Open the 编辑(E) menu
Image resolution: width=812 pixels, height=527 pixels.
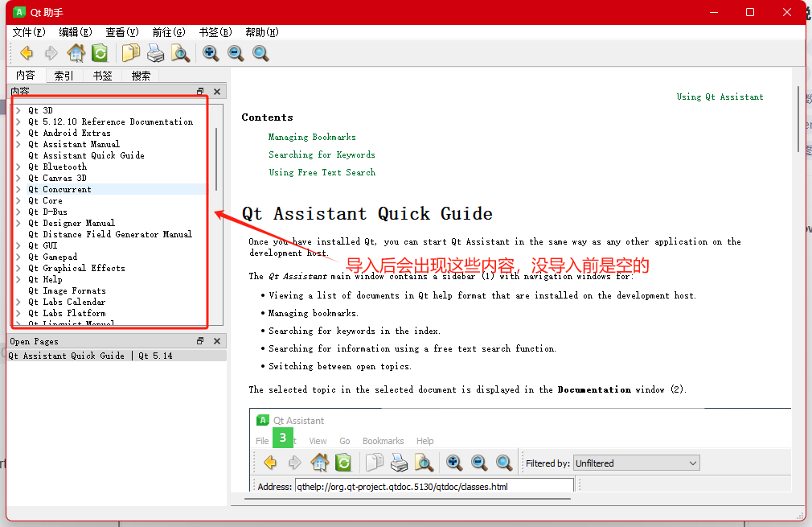point(75,32)
